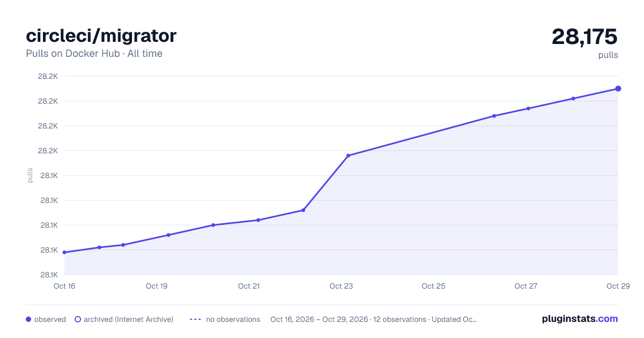Screen dimensions: 644x338
Task: Click the data point at the bottom of the steep rise
Action: coord(303,210)
